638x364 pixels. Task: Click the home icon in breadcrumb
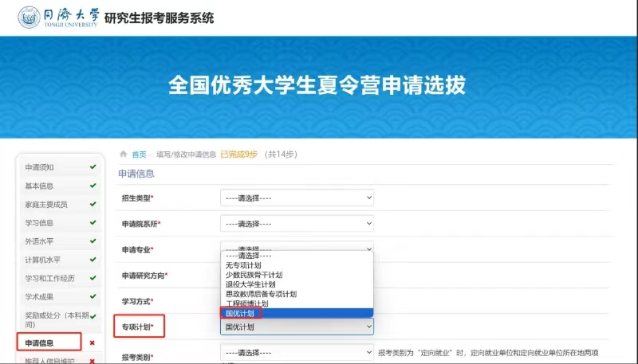[x=124, y=155]
